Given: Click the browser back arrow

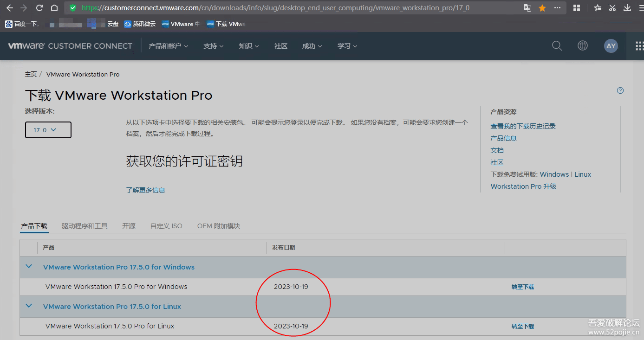Looking at the screenshot, I should pos(9,8).
